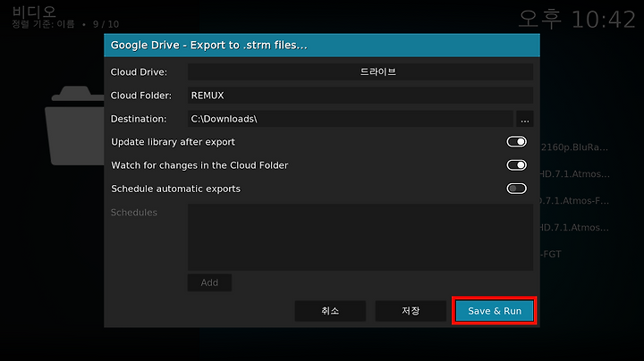644x361 pixels.
Task: Click the Save & Run button
Action: (x=494, y=311)
